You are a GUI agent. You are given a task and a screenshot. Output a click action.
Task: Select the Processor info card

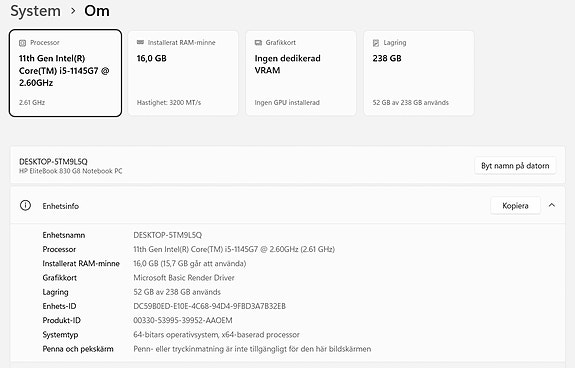click(65, 73)
